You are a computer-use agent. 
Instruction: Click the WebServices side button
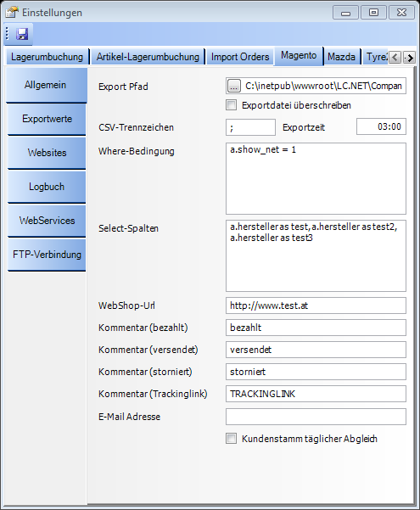(x=47, y=221)
